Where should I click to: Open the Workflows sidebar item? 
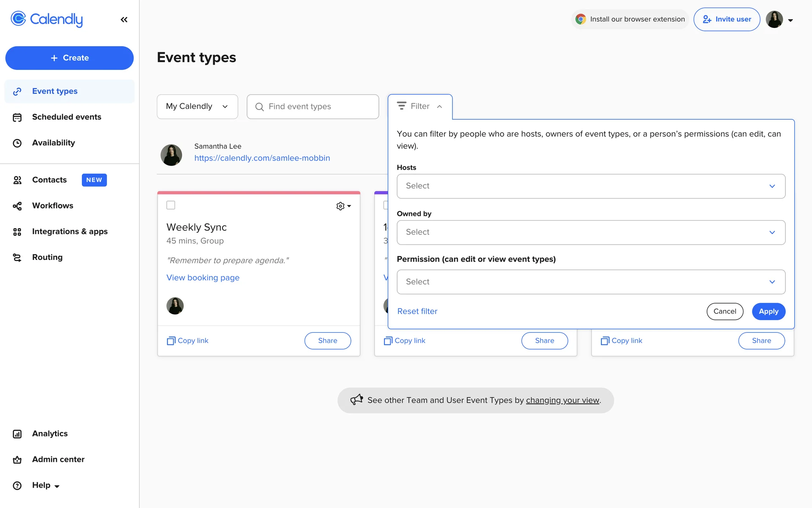(52, 206)
